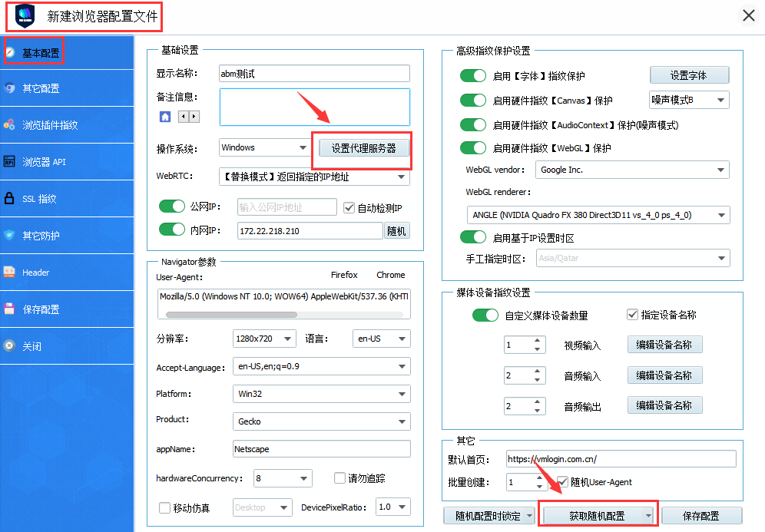
Task: Click the 其它防护 shield icon
Action: pos(9,236)
